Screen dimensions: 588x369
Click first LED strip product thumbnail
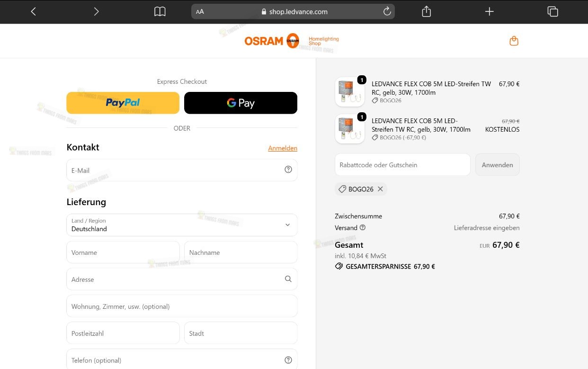pos(350,92)
